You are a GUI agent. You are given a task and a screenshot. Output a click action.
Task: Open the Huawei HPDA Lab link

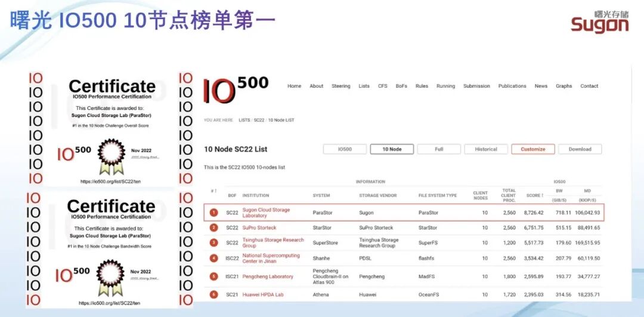coord(263,294)
